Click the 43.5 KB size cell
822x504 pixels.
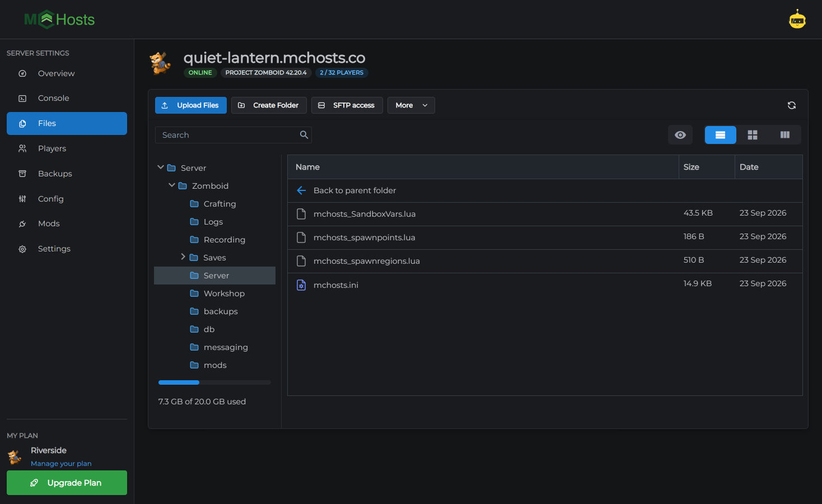tap(698, 213)
